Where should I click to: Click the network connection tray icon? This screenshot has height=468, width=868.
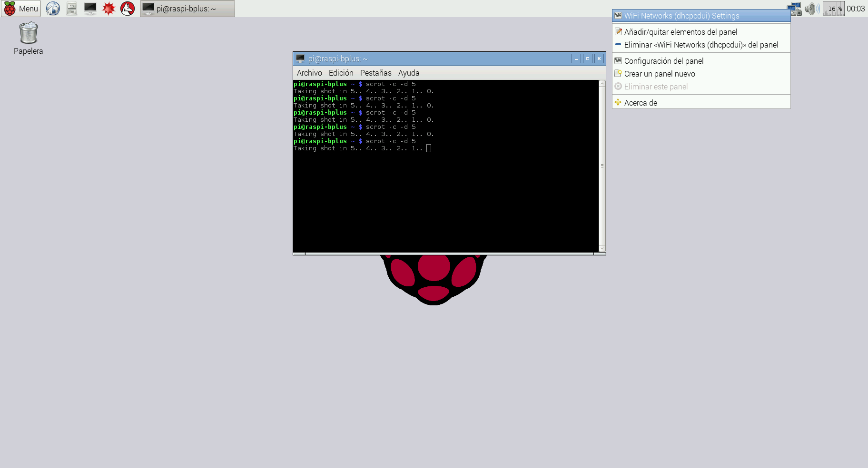coord(794,9)
